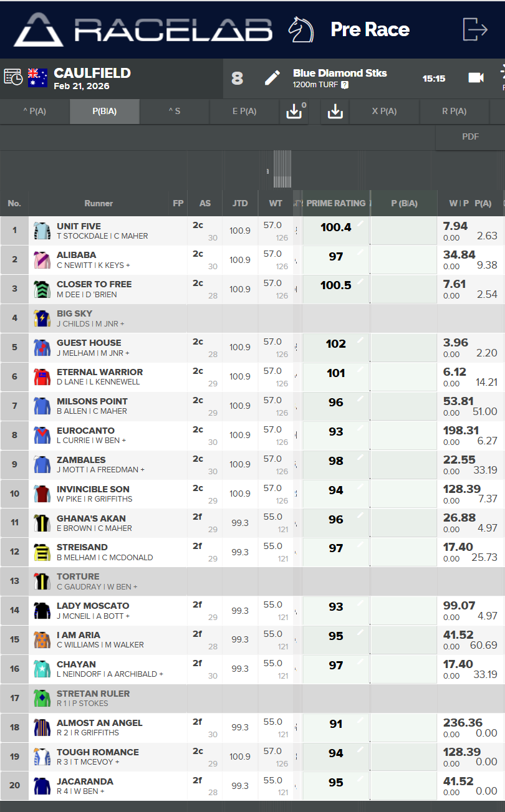505x812 pixels.
Task: Open the video camera replay icon
Action: point(476,78)
